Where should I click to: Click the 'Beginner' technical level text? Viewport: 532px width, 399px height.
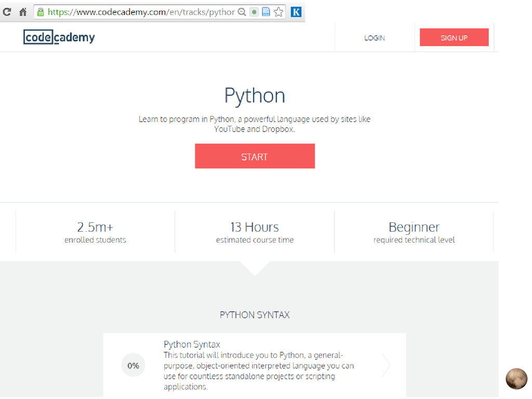pyautogui.click(x=414, y=227)
